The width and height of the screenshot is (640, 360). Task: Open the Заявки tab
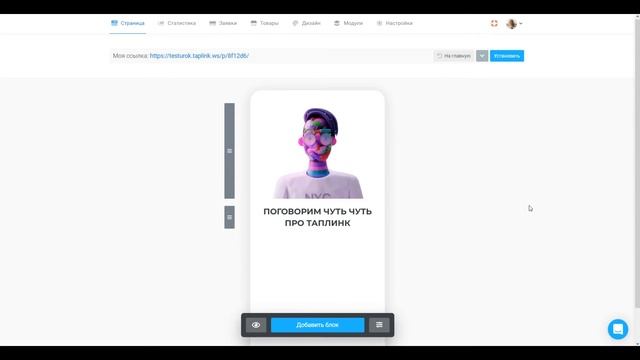coord(223,23)
